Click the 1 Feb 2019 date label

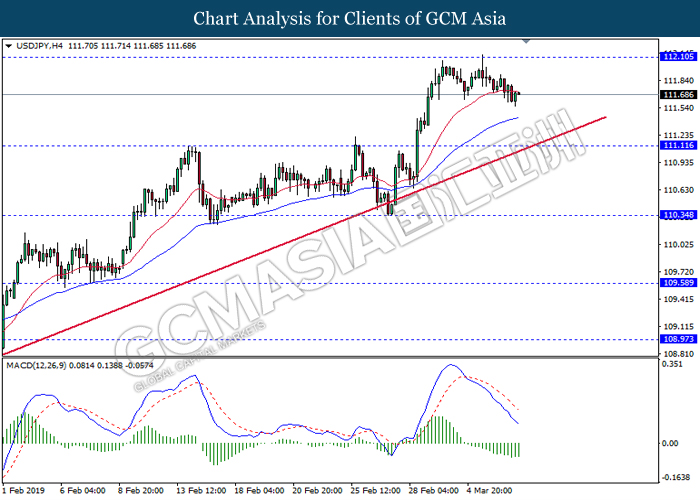(x=24, y=490)
